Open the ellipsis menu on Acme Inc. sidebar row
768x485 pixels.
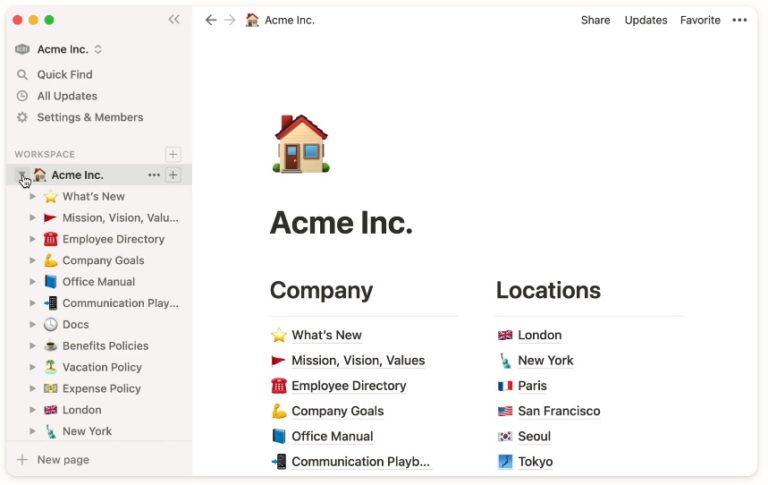(153, 175)
